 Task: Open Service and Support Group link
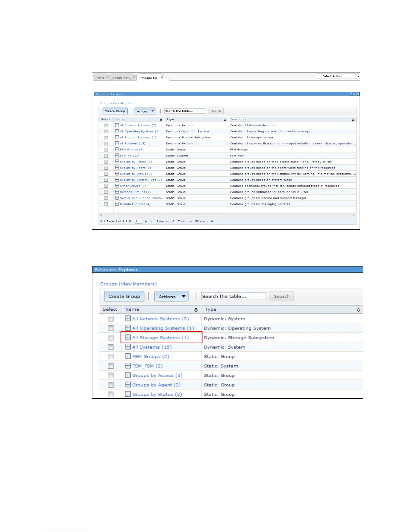pos(141,198)
